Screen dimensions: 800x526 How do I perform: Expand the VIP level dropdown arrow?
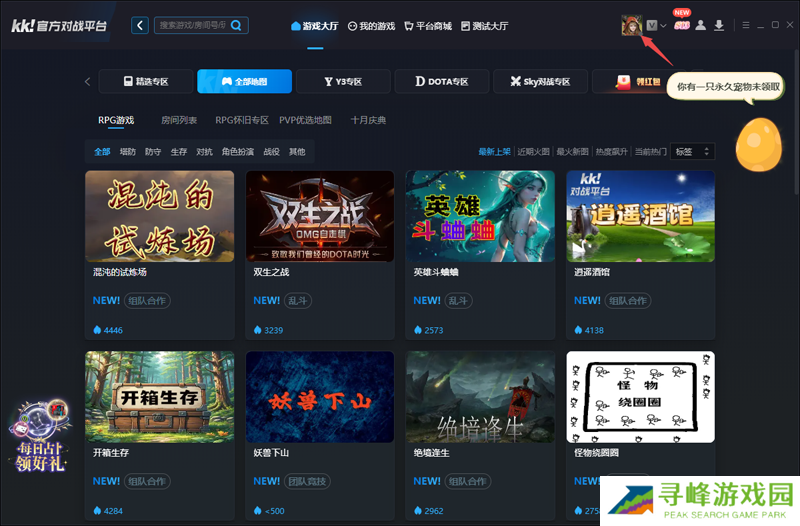(663, 26)
